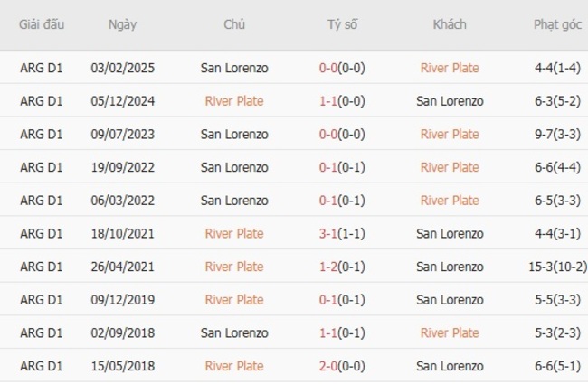Click San Lorenzo away team on 09/12/2019

(x=450, y=299)
